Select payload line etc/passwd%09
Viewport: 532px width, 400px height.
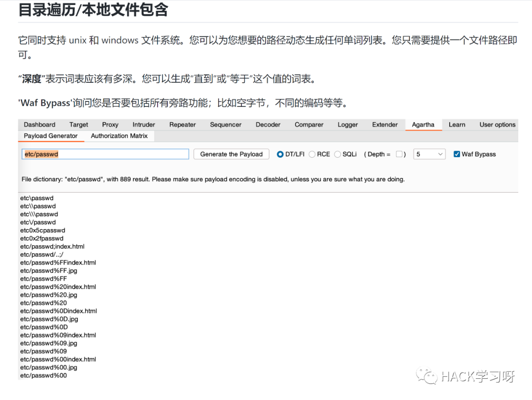[43, 352]
